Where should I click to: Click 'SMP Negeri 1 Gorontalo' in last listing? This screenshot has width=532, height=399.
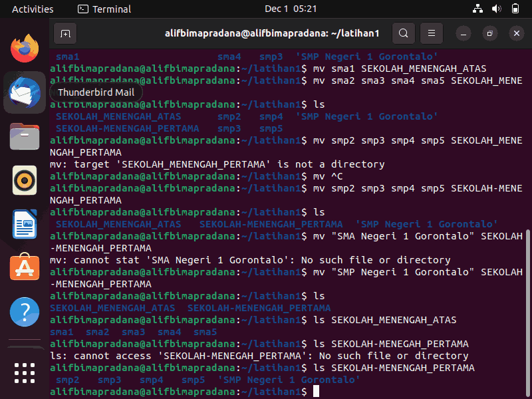(x=289, y=380)
